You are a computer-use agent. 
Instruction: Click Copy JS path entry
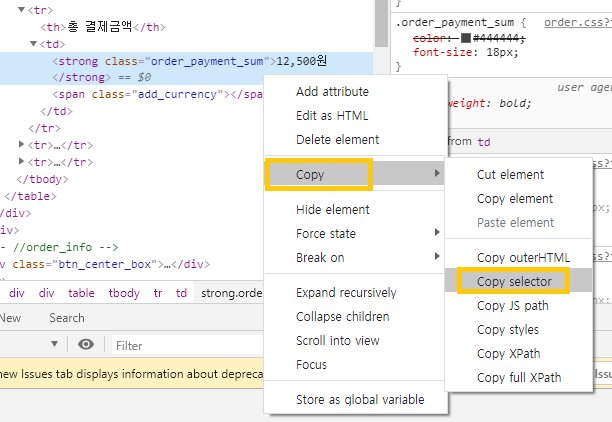[x=512, y=306]
